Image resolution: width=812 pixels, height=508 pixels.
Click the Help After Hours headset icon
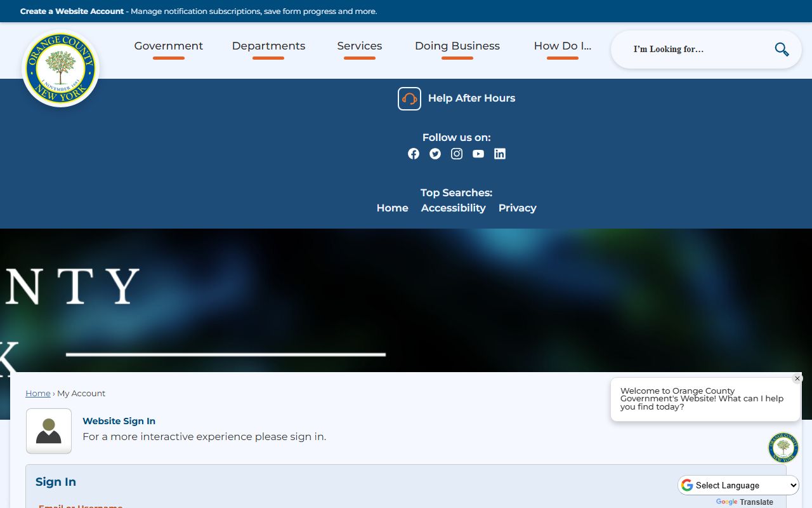409,98
